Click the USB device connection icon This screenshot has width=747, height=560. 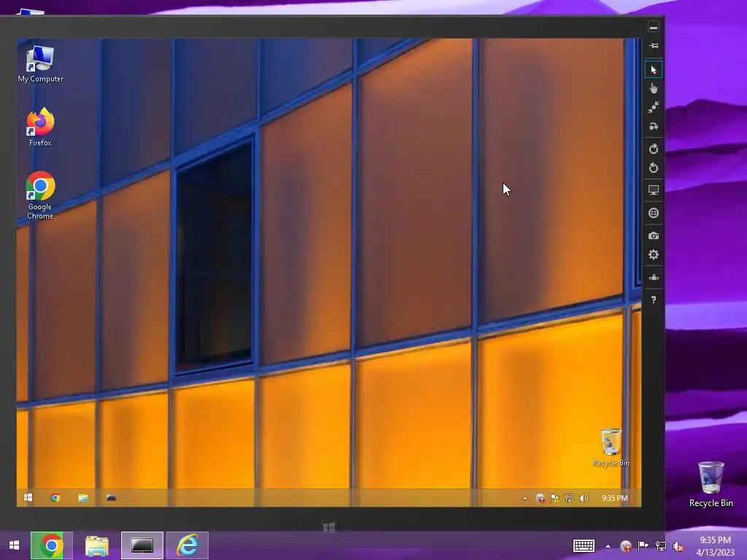653,277
